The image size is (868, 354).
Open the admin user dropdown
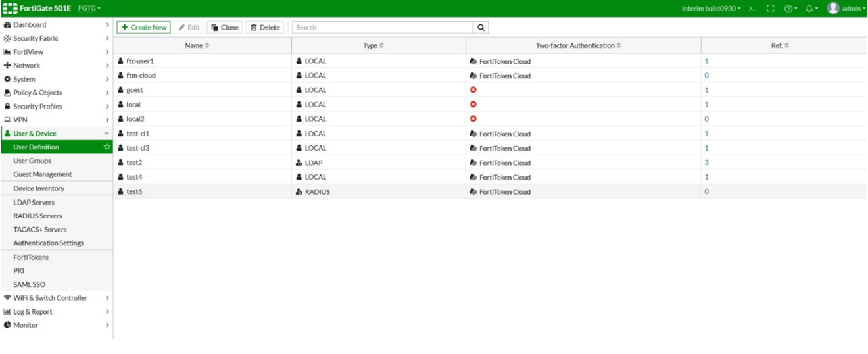(x=847, y=9)
